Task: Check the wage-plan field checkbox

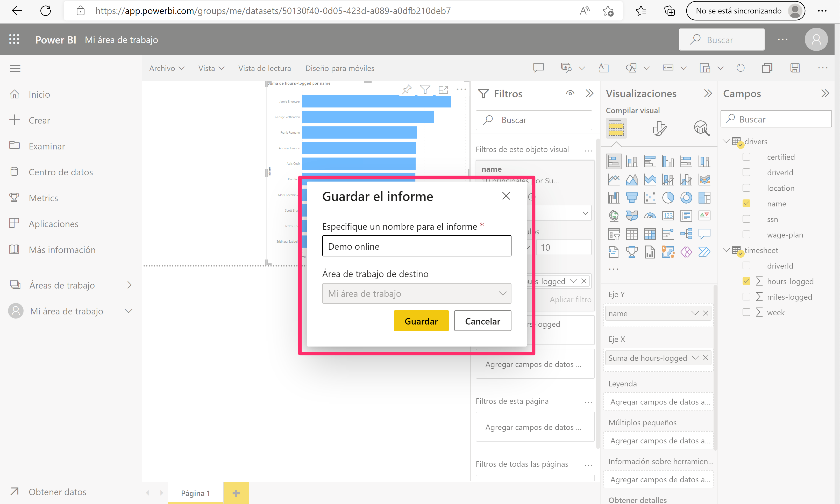Action: 746,235
